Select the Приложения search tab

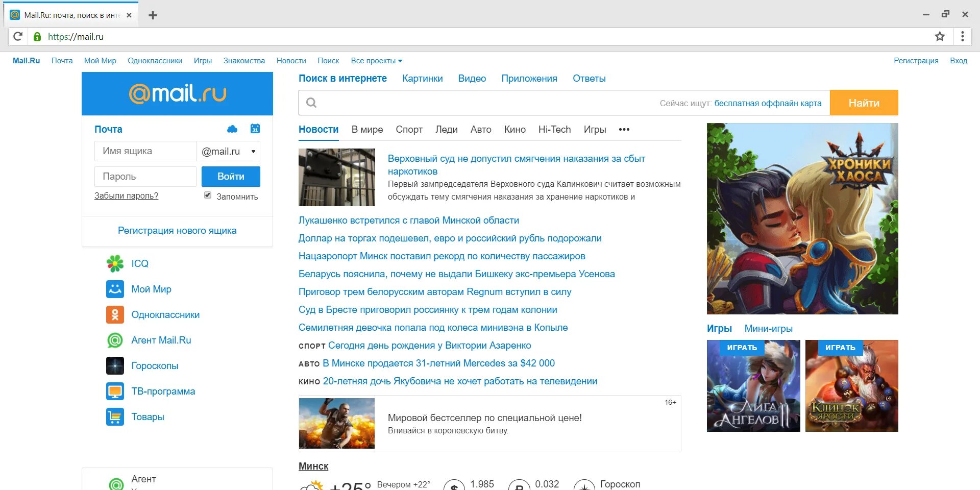tap(529, 79)
